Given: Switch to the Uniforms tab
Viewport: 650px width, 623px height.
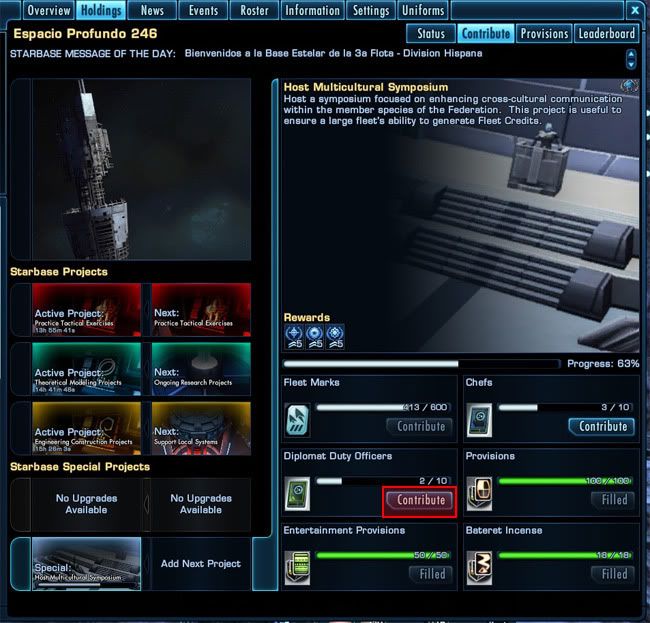Looking at the screenshot, I should point(423,10).
